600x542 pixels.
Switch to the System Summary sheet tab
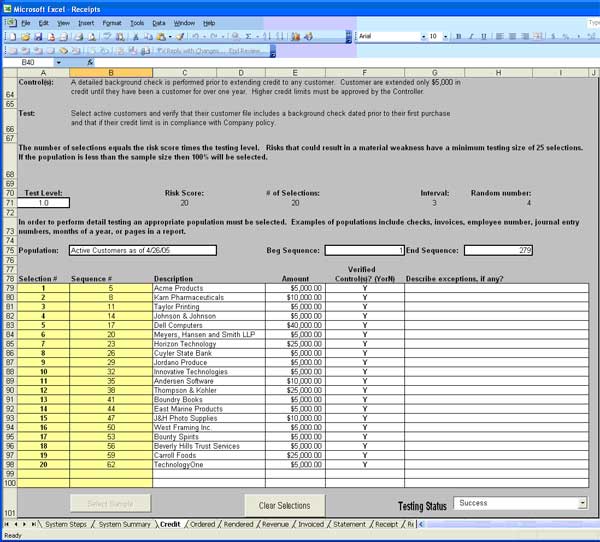(x=124, y=524)
